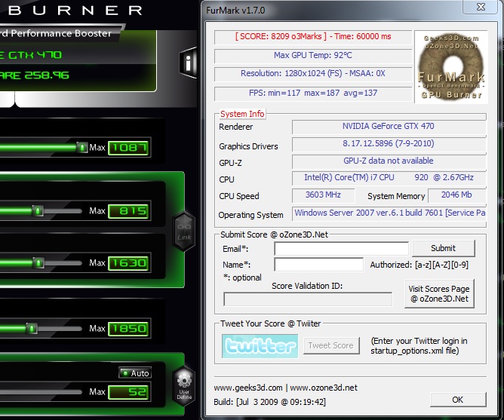
Task: Click the Submit button in FurMark
Action: click(443, 248)
